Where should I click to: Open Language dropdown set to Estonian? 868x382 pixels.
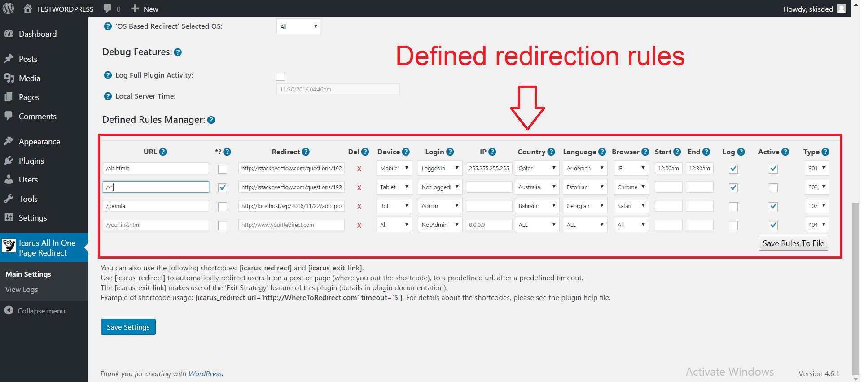(x=585, y=187)
